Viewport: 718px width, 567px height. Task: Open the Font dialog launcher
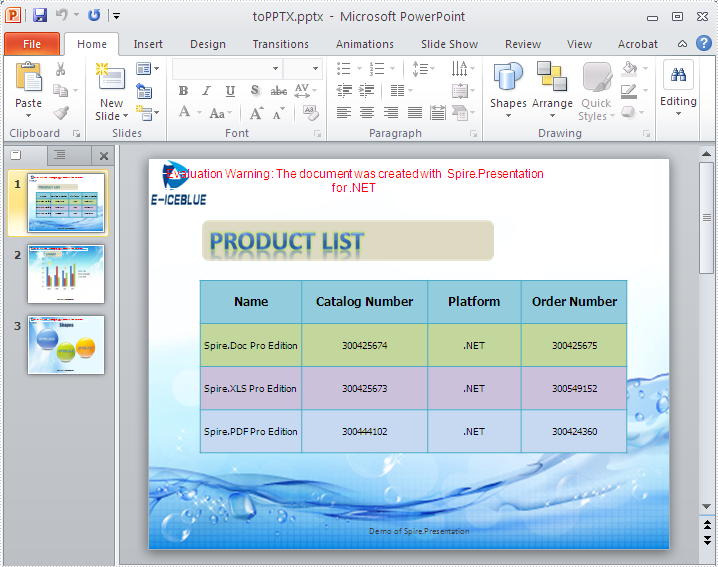(x=317, y=134)
